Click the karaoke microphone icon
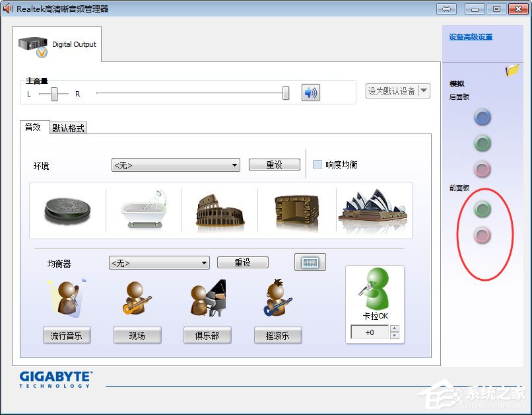This screenshot has width=532, height=415. click(374, 287)
